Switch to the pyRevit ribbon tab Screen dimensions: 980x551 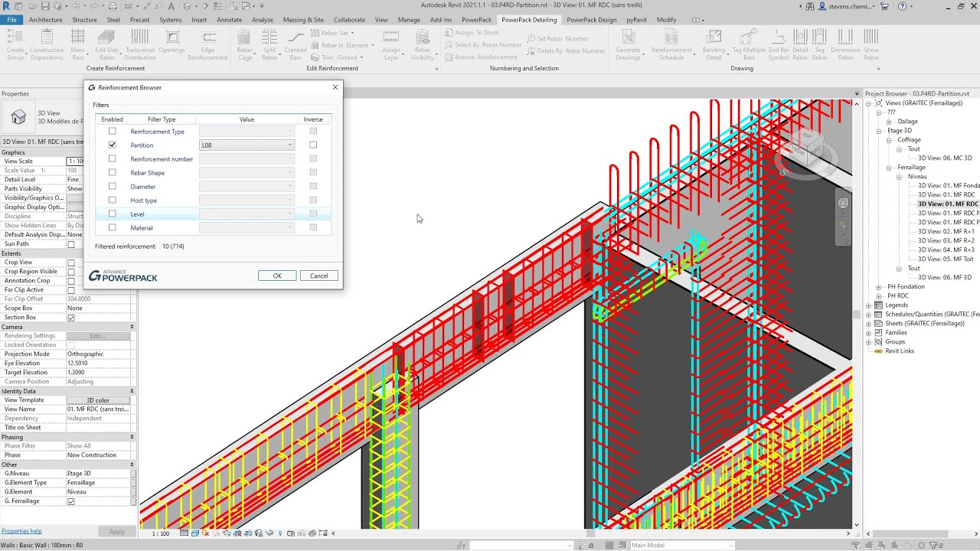point(636,20)
